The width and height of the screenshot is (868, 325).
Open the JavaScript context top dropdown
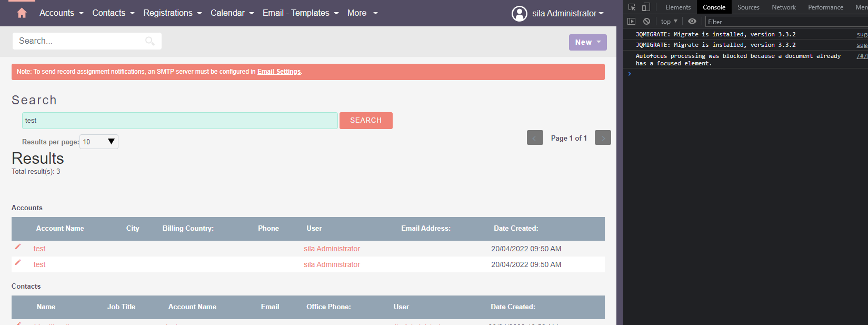669,22
